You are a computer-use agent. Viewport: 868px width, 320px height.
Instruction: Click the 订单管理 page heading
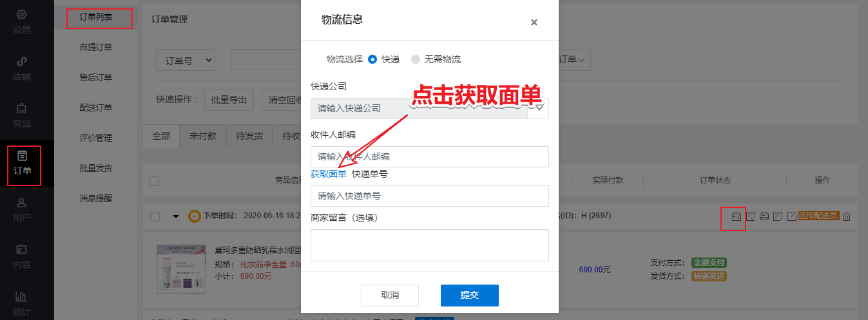[x=169, y=19]
